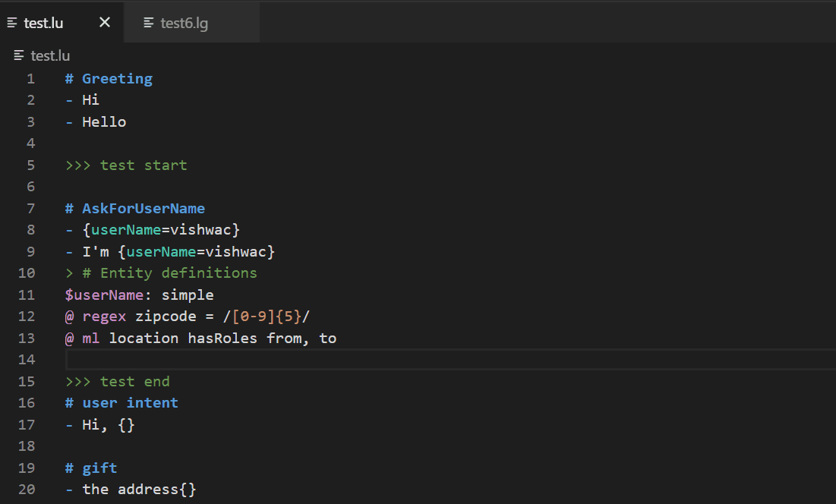The image size is (836, 504).
Task: Click the breadcrumb file icon above line numbers
Action: (x=17, y=55)
